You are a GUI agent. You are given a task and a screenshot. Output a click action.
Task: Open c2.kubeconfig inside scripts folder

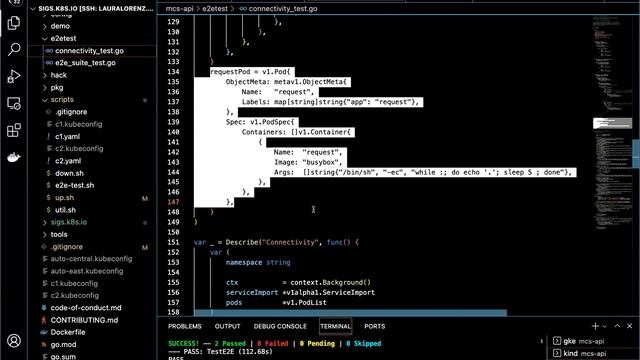(x=92, y=149)
